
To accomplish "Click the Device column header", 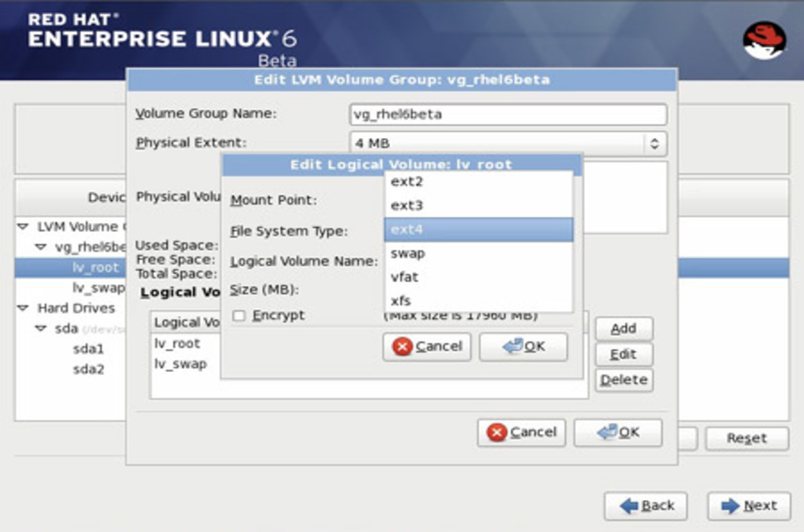I will tap(70, 198).
